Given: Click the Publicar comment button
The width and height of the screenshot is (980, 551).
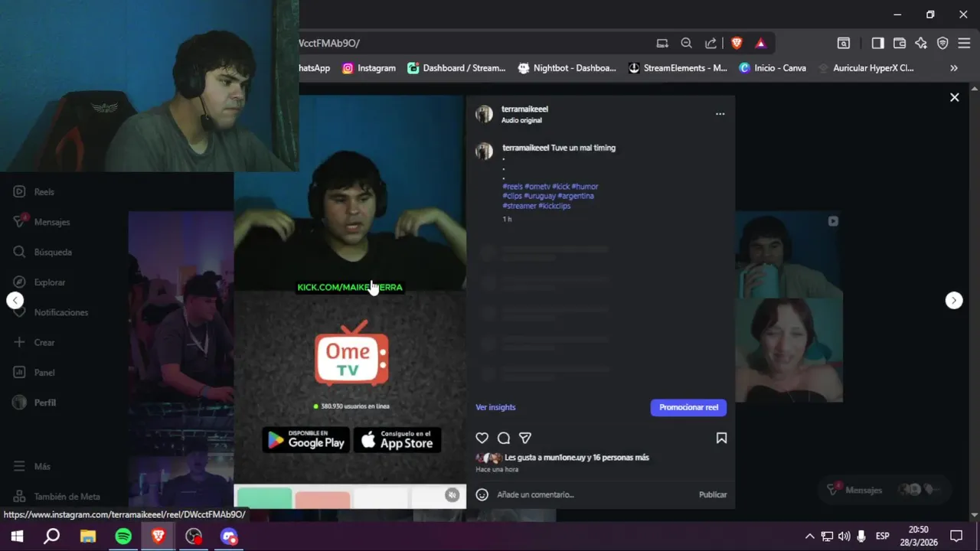Looking at the screenshot, I should point(713,494).
